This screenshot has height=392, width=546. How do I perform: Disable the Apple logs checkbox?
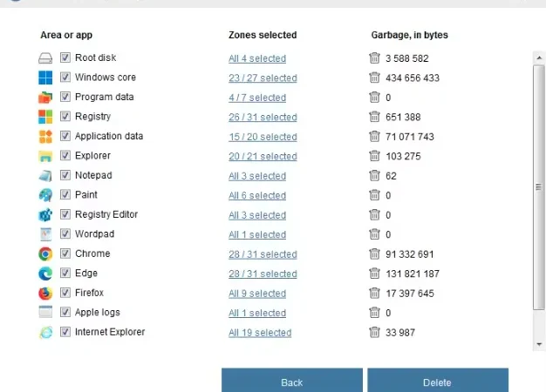[65, 312]
